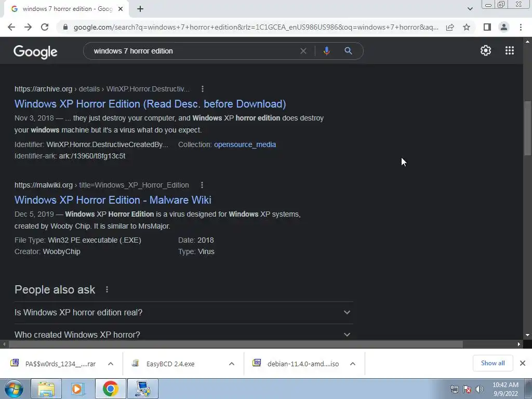Viewport: 532px width, 399px height.
Task: Open the Google apps grid
Action: [509, 50]
